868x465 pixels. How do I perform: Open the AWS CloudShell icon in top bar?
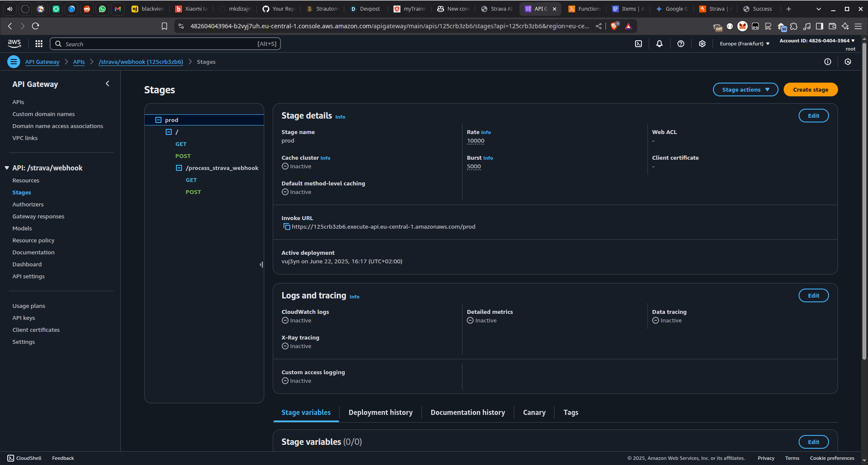point(638,44)
